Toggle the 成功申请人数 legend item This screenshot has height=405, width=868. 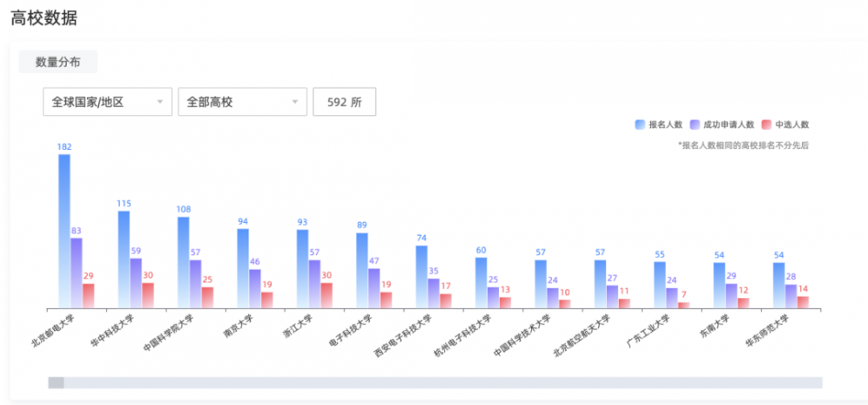tap(722, 125)
